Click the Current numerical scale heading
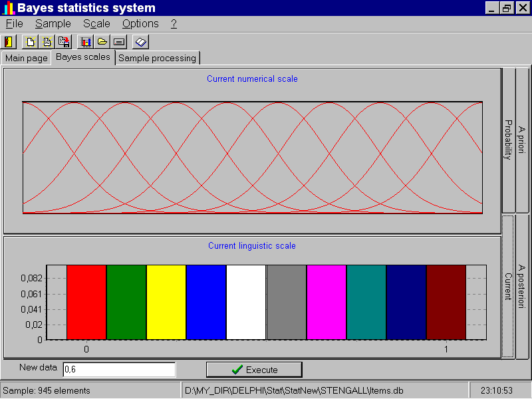532x399 pixels. tap(253, 78)
